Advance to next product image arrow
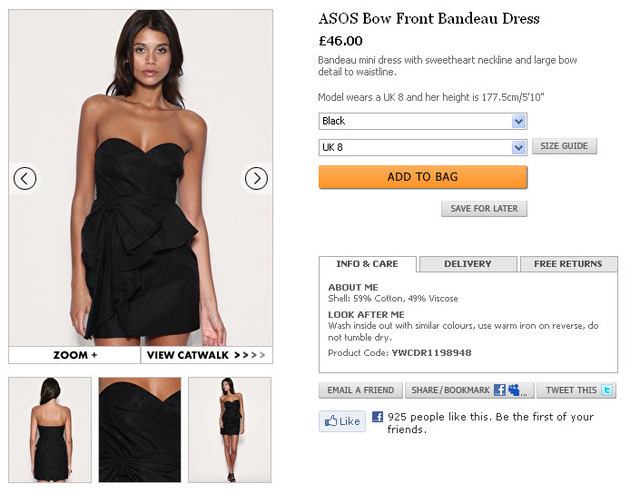This screenshot has height=494, width=640. [x=256, y=178]
